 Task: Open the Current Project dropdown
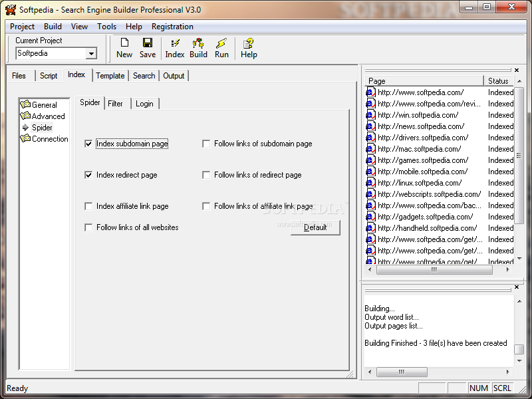pos(91,54)
